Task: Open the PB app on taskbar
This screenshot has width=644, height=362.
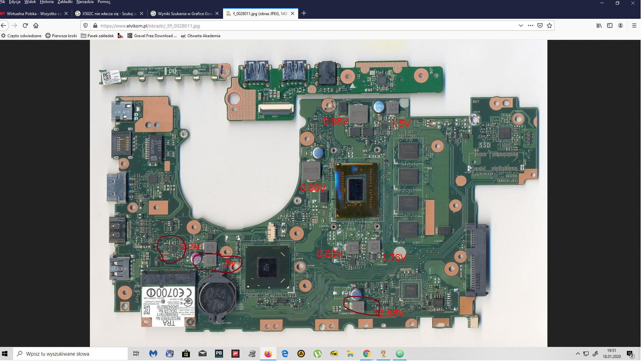Action: 219,354
